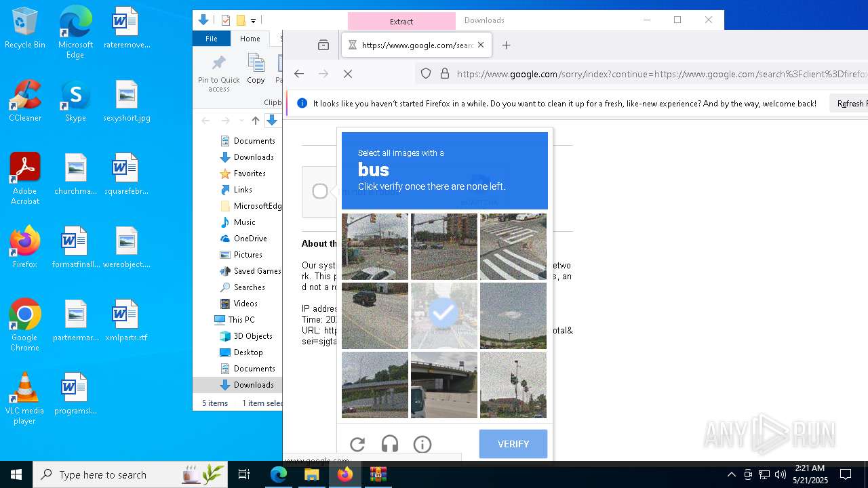Open volume control in system tray
Viewport: 868px width, 488px height.
pos(781,474)
